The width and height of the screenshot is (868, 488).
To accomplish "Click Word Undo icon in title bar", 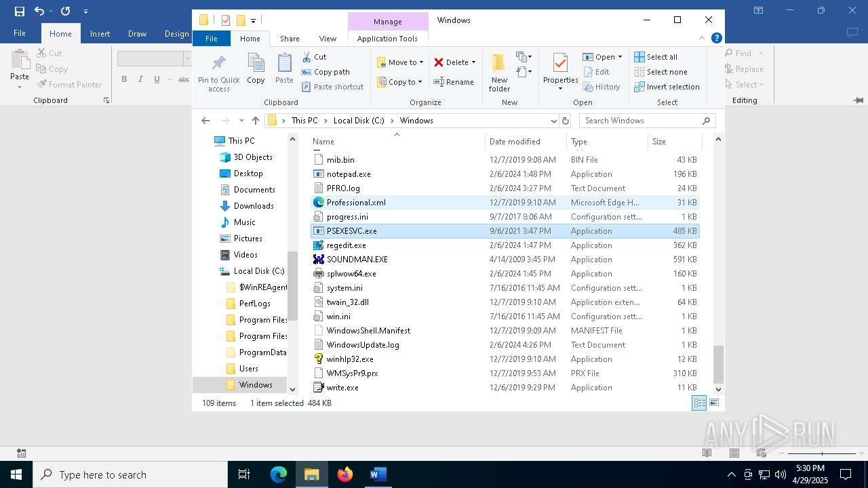I will coord(39,11).
